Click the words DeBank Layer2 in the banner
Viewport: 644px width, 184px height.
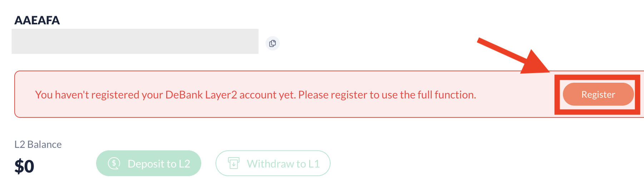pyautogui.click(x=201, y=95)
